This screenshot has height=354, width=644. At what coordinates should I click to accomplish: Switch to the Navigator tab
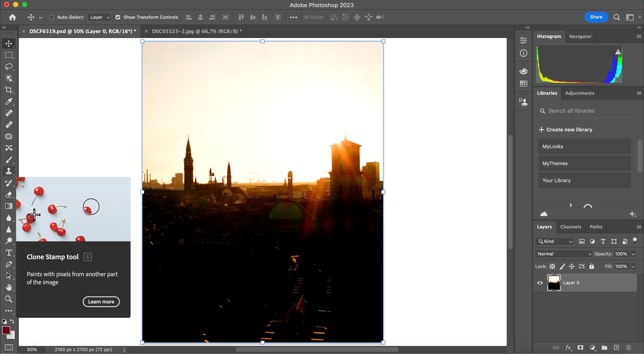(580, 36)
